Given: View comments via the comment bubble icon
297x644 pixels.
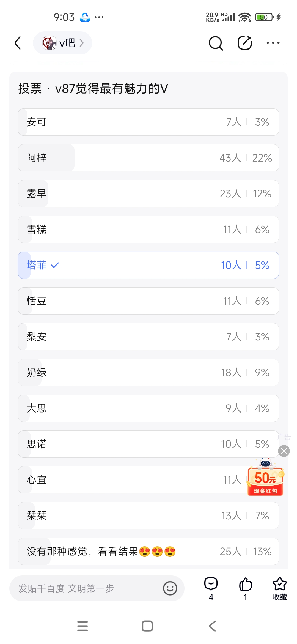Looking at the screenshot, I should [211, 585].
